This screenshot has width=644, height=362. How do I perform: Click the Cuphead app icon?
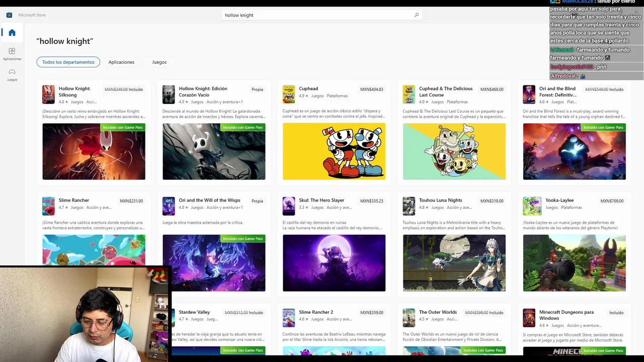pos(289,95)
